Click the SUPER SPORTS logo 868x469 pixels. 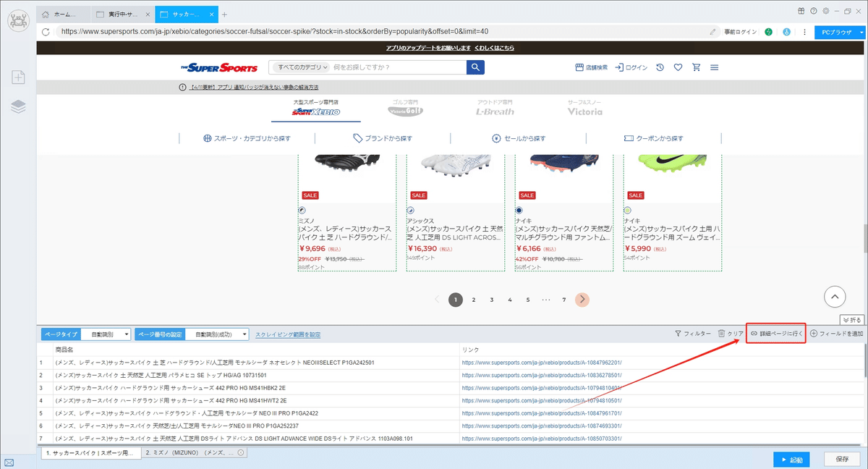pos(219,67)
